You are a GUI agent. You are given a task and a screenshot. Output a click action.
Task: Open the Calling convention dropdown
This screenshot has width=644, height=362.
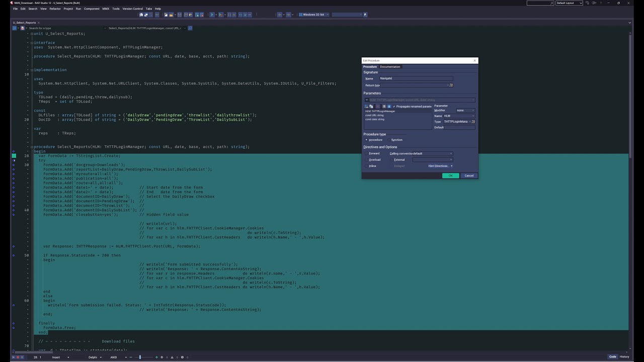[x=432, y=153]
